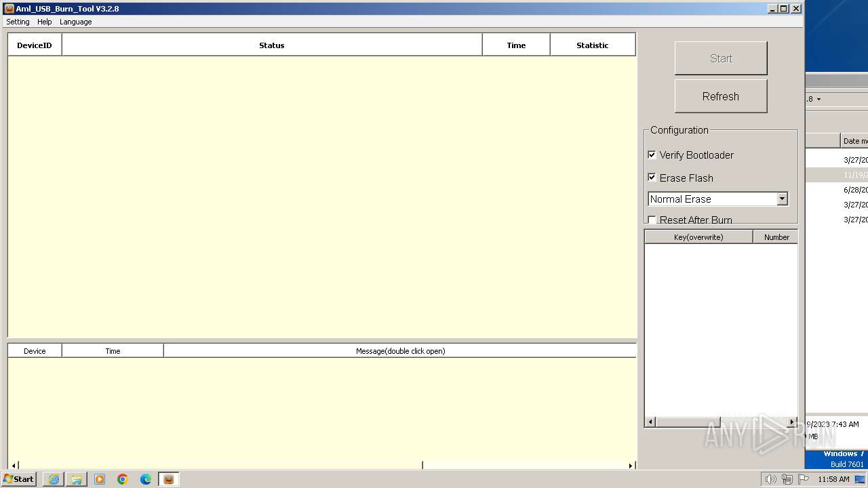The height and width of the screenshot is (488, 868).
Task: Open Windows Media Player from taskbar
Action: pos(100,479)
